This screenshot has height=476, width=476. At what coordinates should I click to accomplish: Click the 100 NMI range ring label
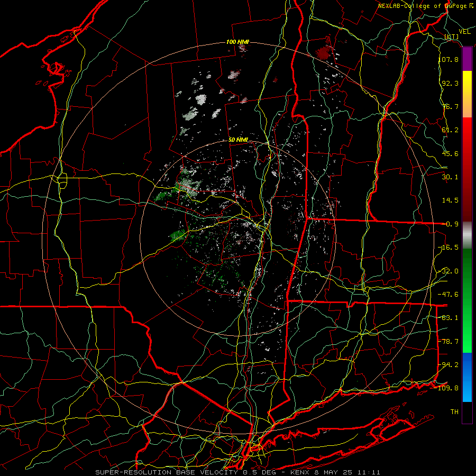click(237, 42)
